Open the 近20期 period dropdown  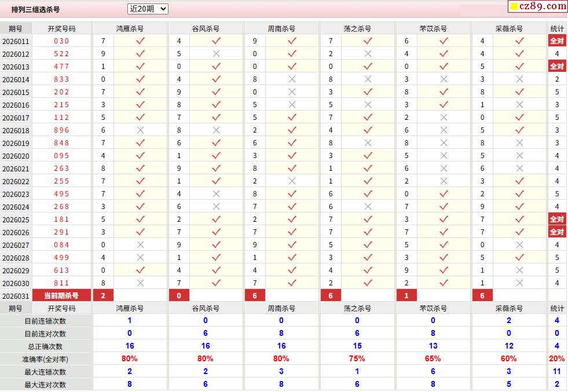click(148, 9)
